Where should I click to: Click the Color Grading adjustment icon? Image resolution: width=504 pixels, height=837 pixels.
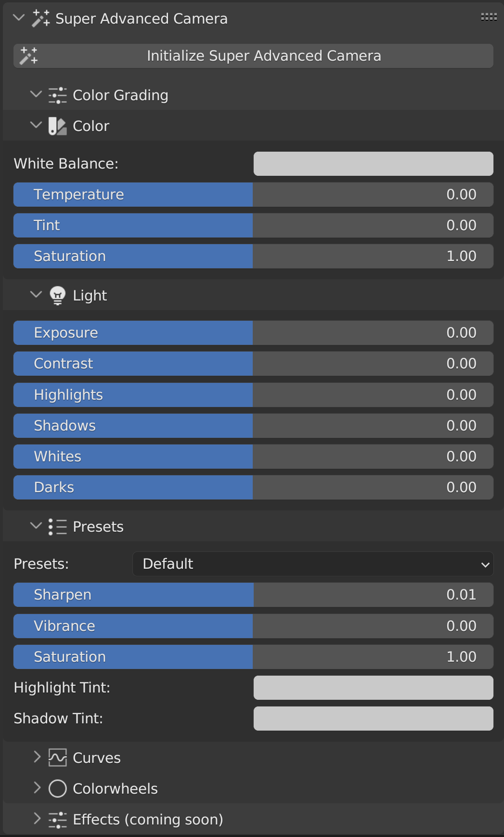[x=57, y=95]
